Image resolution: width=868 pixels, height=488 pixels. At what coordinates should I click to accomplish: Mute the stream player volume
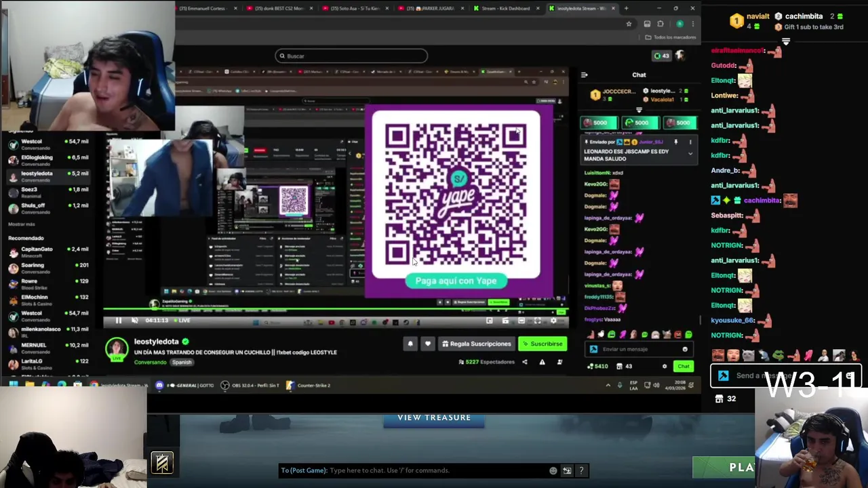point(134,321)
